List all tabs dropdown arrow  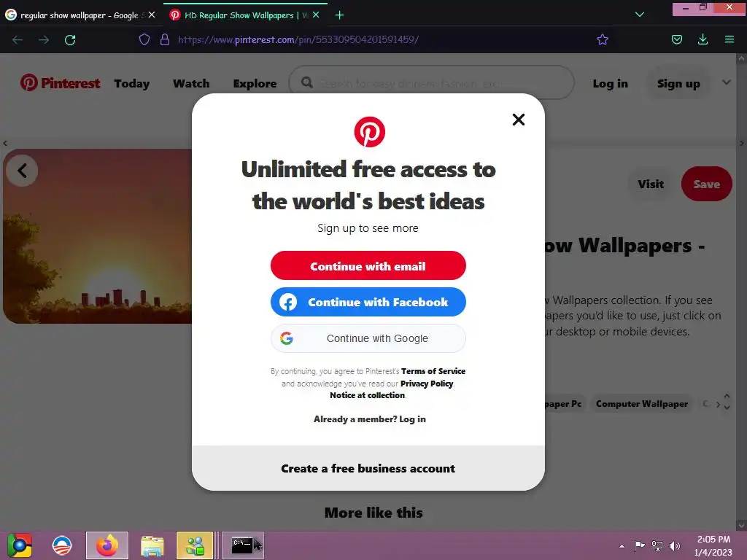tap(639, 15)
